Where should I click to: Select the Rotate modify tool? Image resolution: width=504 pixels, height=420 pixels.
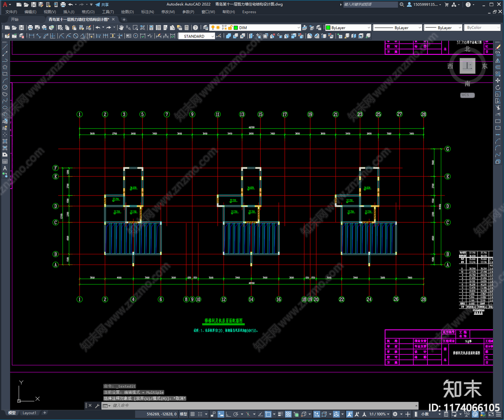click(x=498, y=87)
